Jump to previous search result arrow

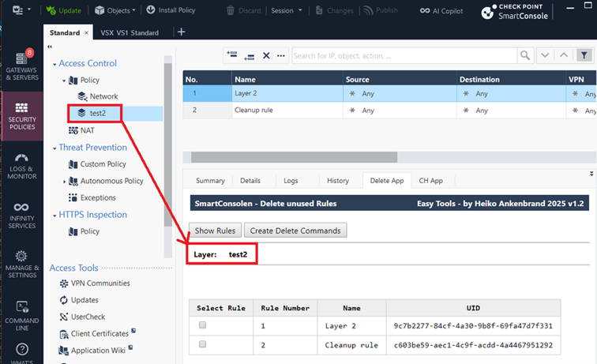pos(564,55)
